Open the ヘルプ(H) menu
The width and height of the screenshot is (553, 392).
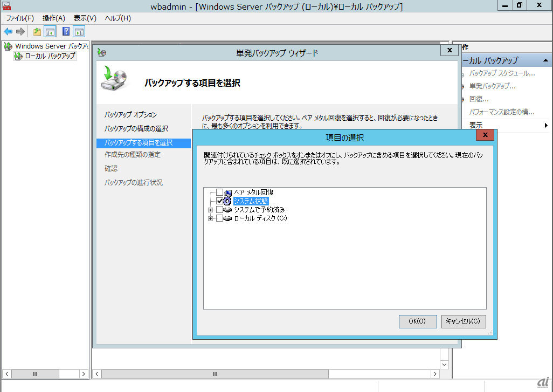point(118,18)
